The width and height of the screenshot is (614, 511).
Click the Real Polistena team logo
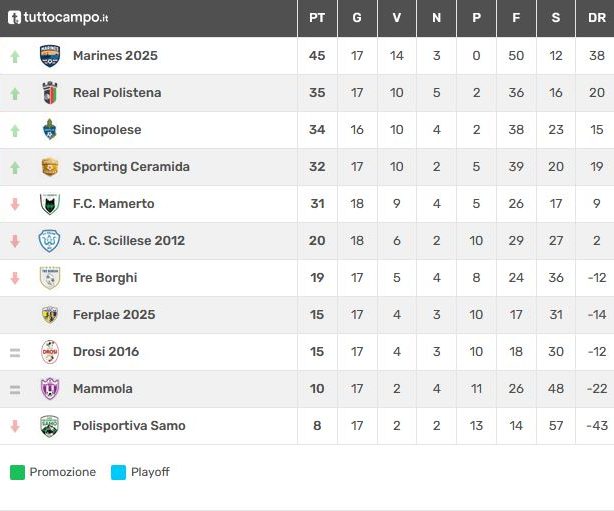(49, 93)
